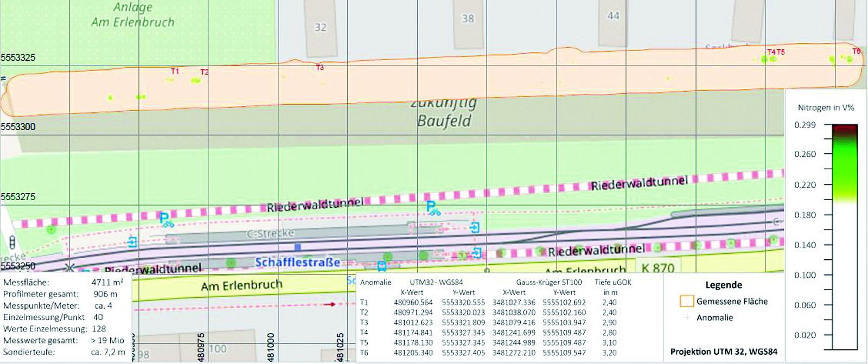Click the traffic light icon on the map
The image size is (868, 364).
click(x=12, y=241)
